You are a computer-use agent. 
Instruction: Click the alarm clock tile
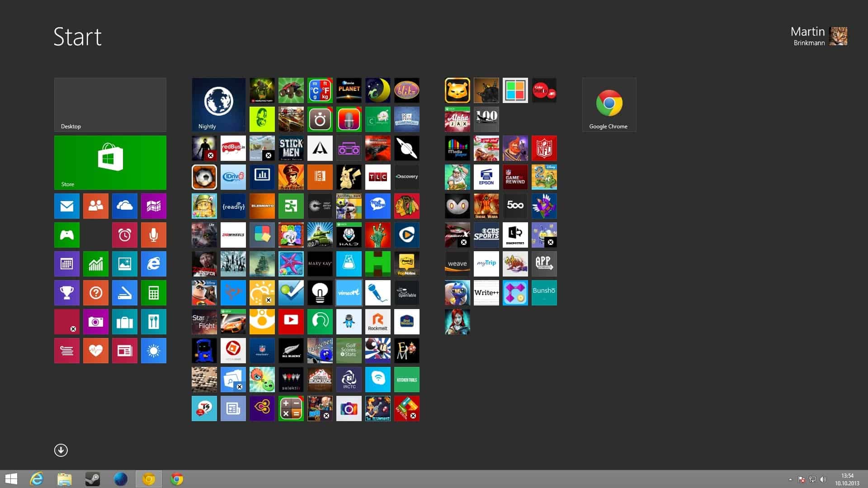click(124, 234)
